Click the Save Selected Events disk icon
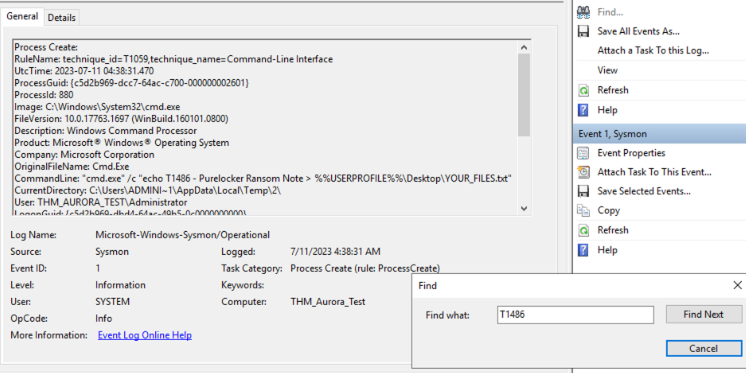Screen dimensions: 746x373 tap(583, 191)
